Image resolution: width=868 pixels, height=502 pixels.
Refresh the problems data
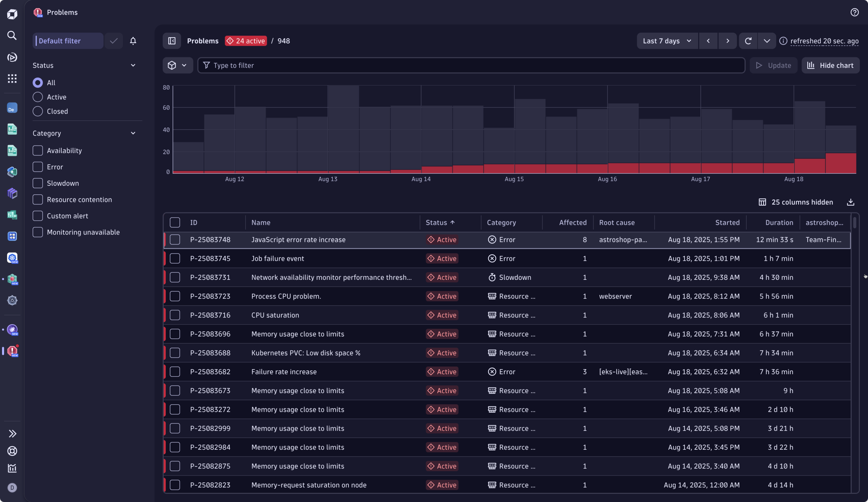[x=748, y=41]
